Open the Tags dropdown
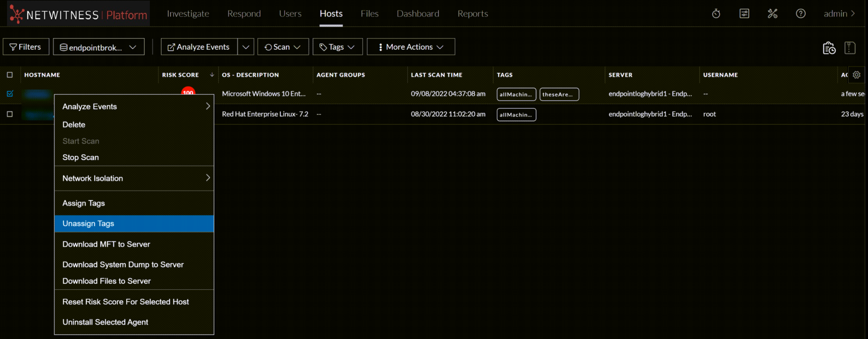The image size is (868, 339). pos(338,47)
